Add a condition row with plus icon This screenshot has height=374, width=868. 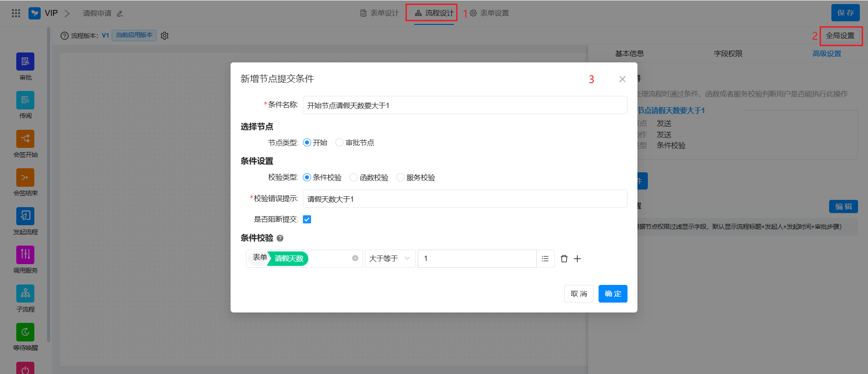[577, 259]
